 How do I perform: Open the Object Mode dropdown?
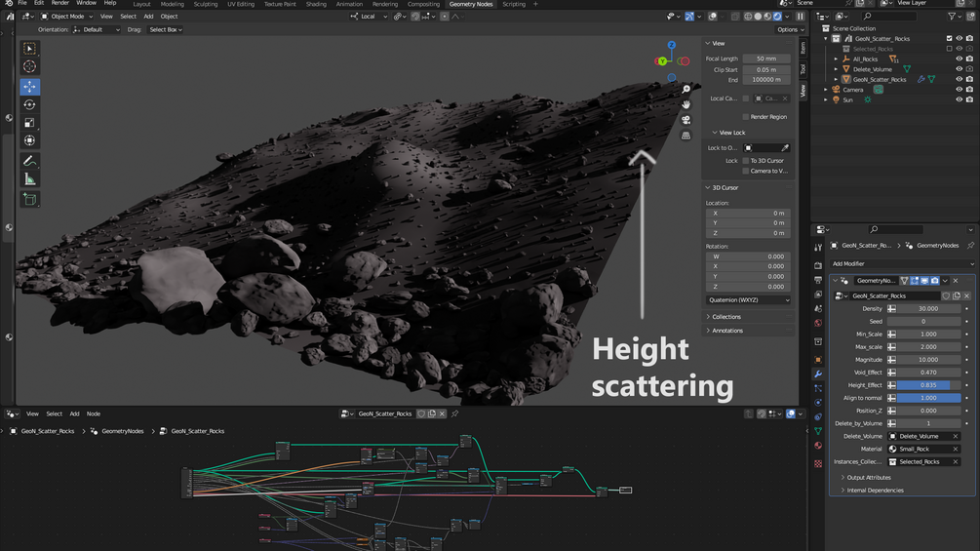pyautogui.click(x=67, y=17)
